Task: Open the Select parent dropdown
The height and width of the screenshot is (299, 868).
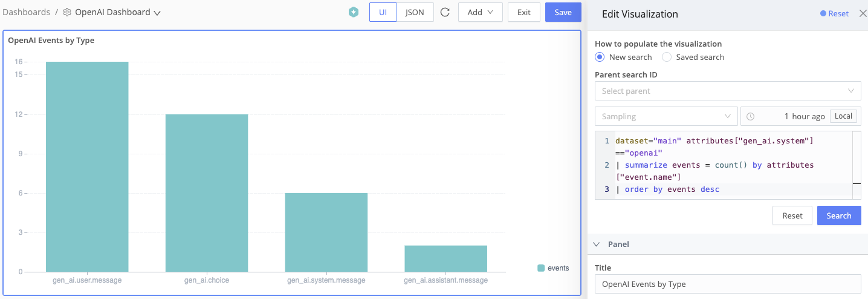Action: [728, 91]
